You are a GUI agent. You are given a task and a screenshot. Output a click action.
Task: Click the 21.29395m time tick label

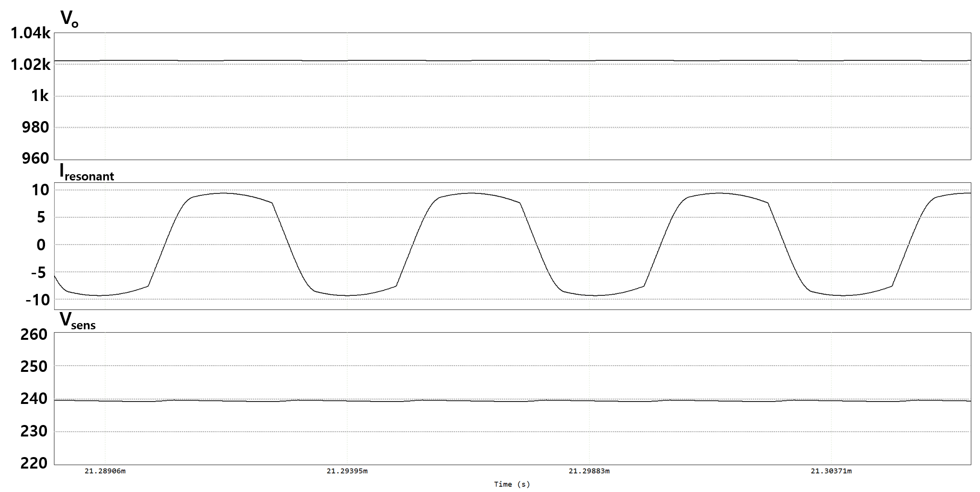(347, 471)
